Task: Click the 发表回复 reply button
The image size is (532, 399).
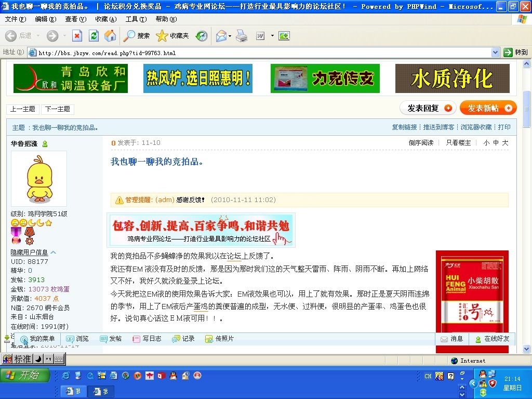Action: [428, 108]
